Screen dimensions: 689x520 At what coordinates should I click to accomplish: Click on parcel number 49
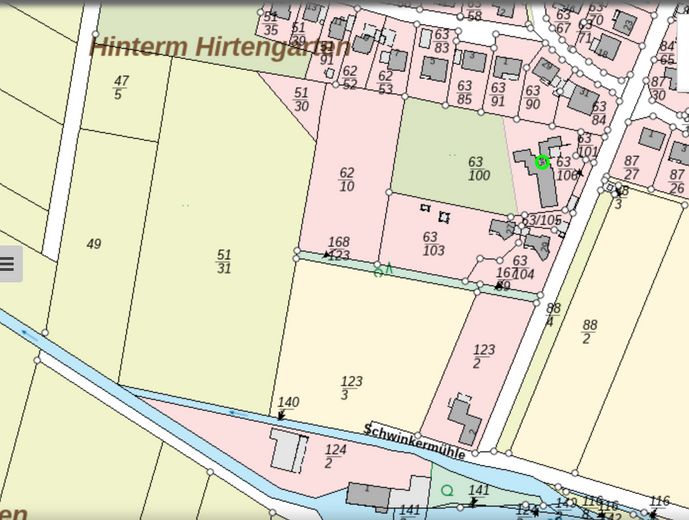click(x=94, y=244)
